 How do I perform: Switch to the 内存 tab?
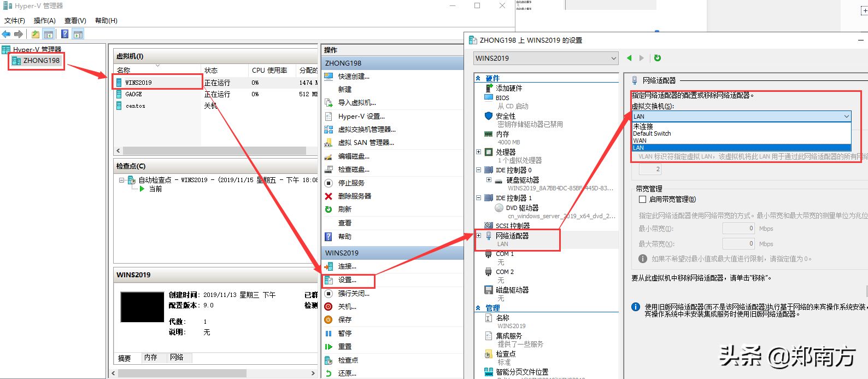pyautogui.click(x=151, y=358)
